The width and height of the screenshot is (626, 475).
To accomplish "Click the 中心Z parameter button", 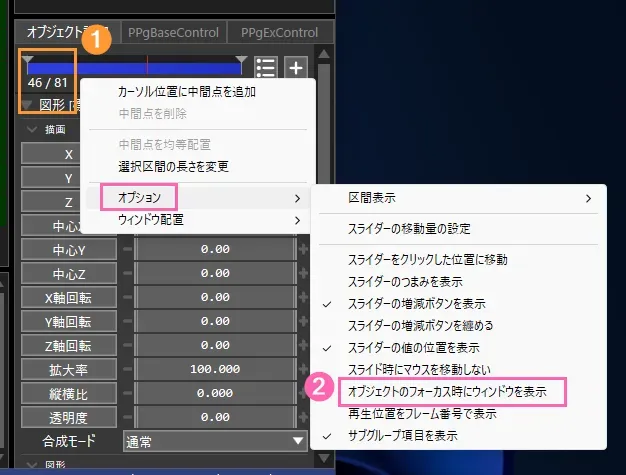I will (x=69, y=274).
